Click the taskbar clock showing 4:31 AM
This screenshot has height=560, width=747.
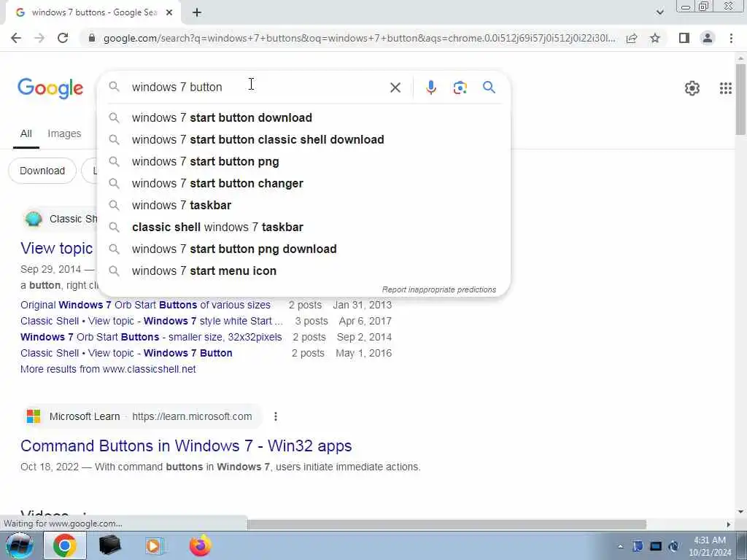(x=710, y=546)
